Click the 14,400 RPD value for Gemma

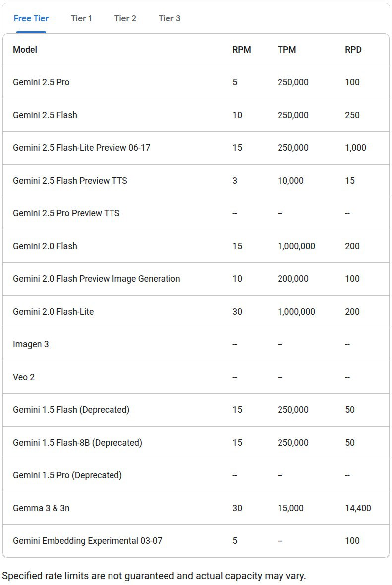click(x=358, y=508)
